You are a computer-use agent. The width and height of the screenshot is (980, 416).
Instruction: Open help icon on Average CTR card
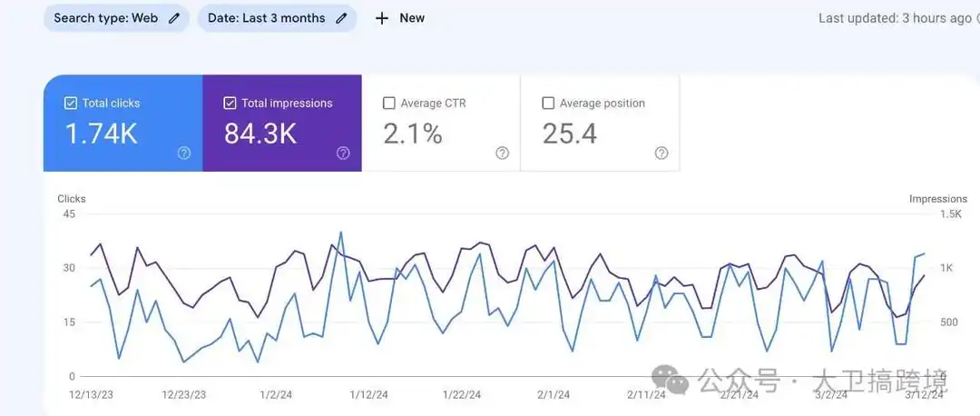pos(503,154)
